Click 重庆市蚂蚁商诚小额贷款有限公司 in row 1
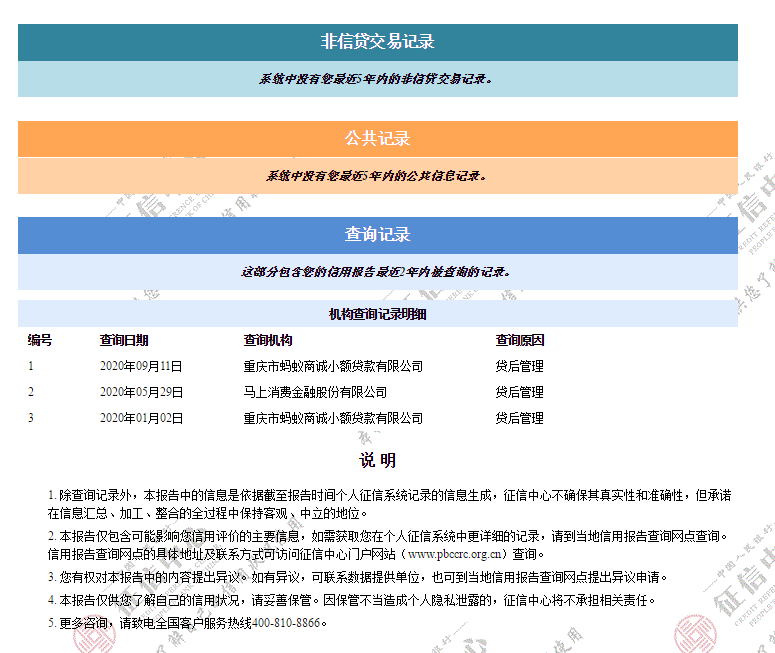775x653 pixels. click(x=333, y=366)
